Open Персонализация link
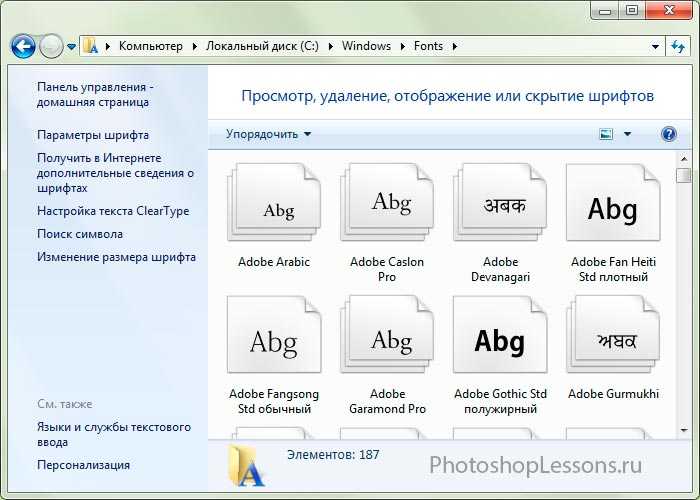 pos(83,465)
